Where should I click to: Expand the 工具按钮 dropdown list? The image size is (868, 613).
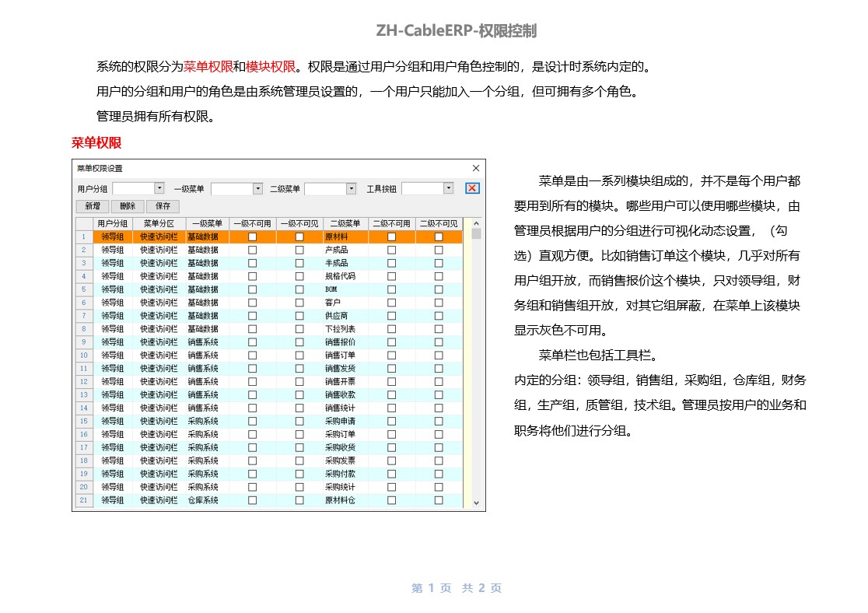[448, 188]
